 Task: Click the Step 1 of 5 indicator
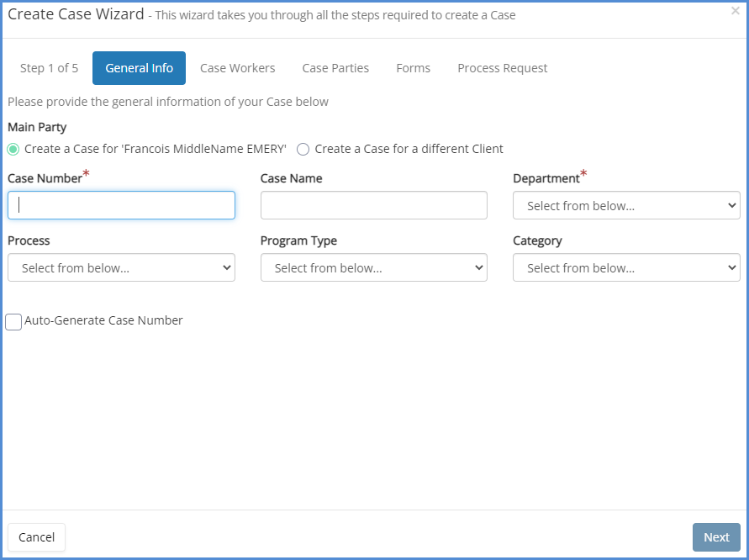(x=49, y=68)
